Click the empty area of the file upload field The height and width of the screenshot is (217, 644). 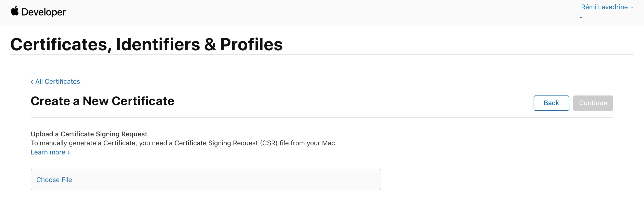[230, 179]
